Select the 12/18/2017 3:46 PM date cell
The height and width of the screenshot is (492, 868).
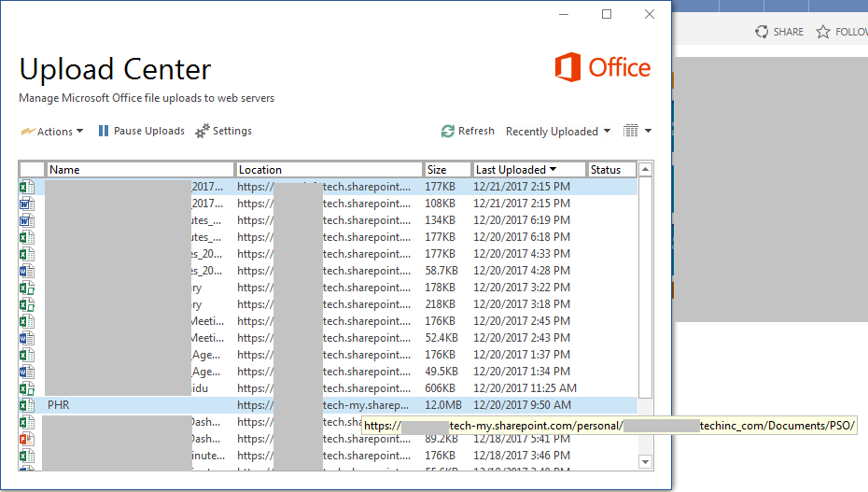click(522, 456)
